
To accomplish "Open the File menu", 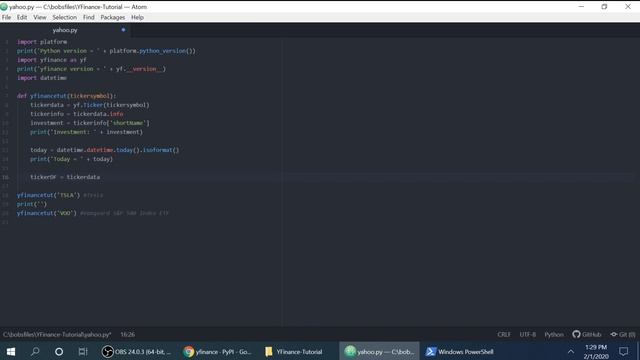I will 7,17.
